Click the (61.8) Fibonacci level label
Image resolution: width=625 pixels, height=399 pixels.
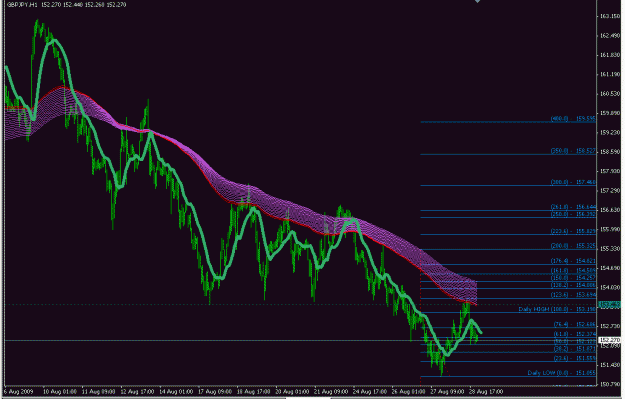(574, 334)
